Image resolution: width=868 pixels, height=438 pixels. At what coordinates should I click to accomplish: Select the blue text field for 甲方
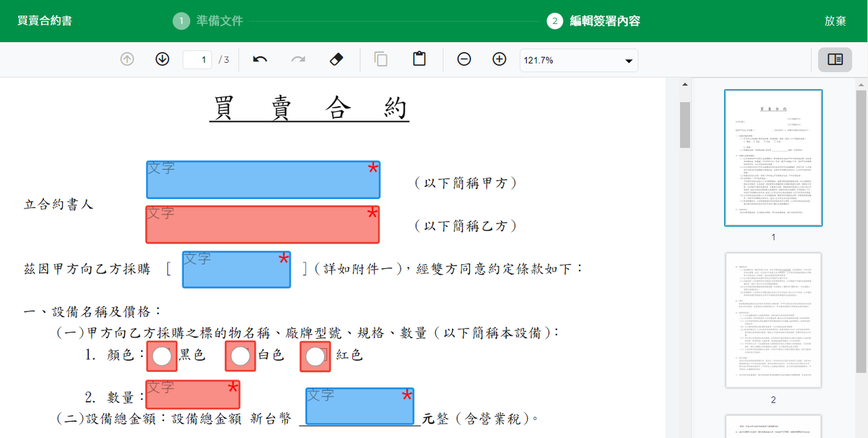(263, 179)
